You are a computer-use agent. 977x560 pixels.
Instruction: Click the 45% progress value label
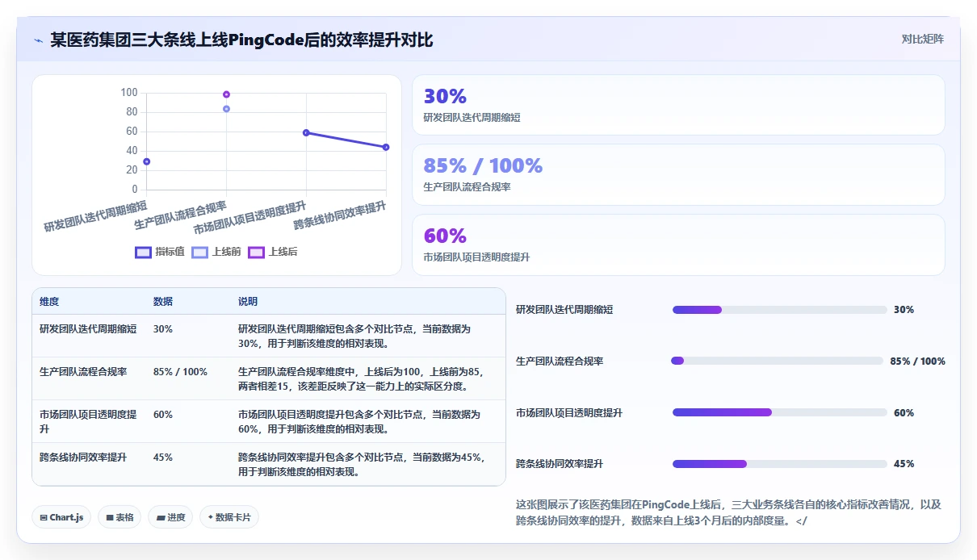[904, 464]
